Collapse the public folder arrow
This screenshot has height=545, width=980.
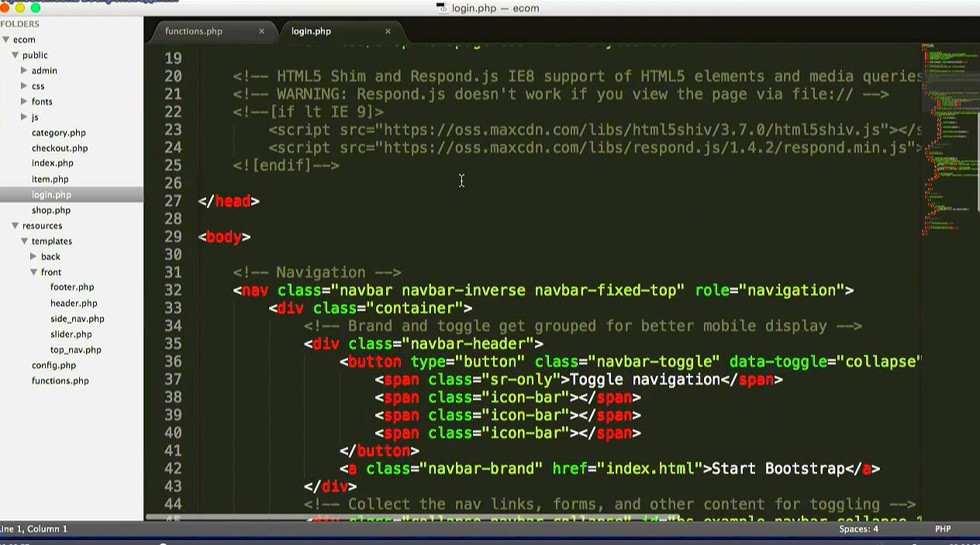15,55
